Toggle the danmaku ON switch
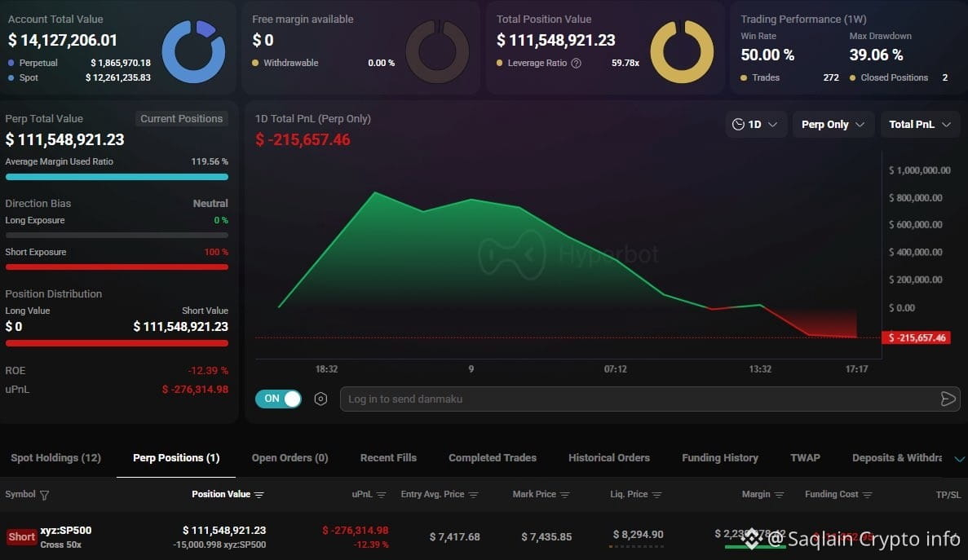The height and width of the screenshot is (560, 968). click(278, 399)
